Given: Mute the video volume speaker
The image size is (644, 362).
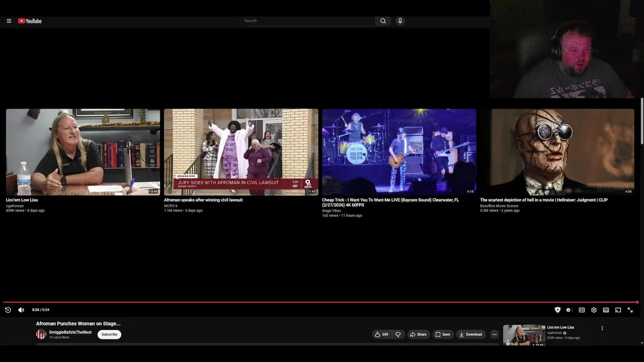Looking at the screenshot, I should point(21,310).
